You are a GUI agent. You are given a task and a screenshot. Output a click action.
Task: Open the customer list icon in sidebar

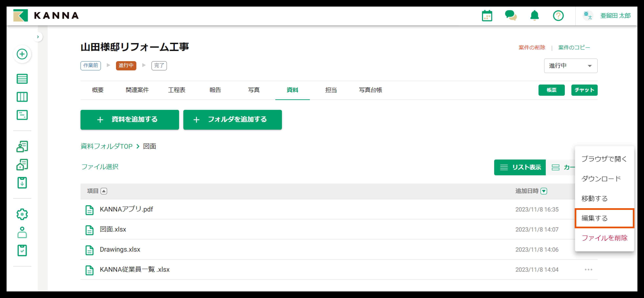click(x=22, y=147)
